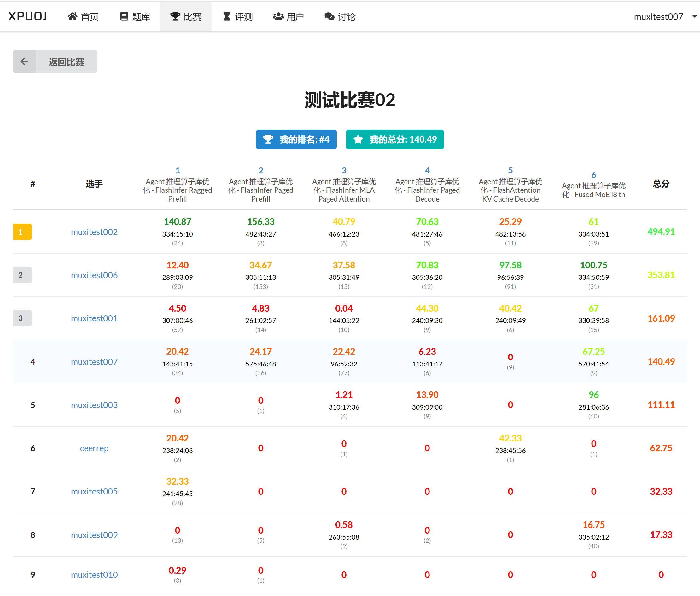Viewport: 700px width, 596px height.
Task: Open ceerrep user profile
Action: [x=94, y=448]
